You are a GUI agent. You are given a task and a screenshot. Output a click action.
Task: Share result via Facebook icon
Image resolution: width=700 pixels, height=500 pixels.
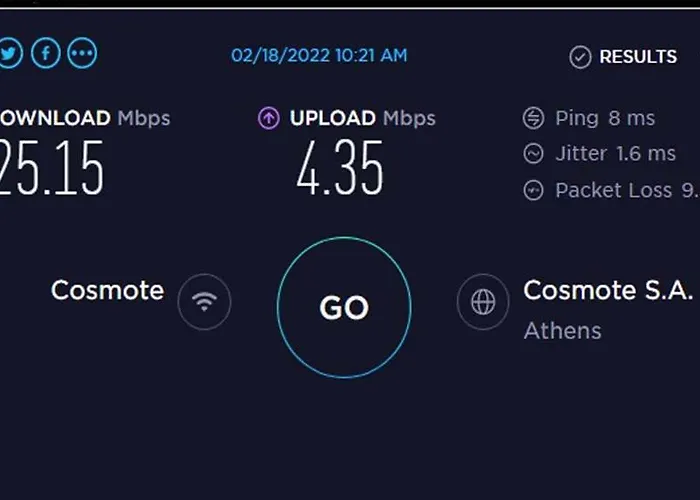click(x=46, y=53)
